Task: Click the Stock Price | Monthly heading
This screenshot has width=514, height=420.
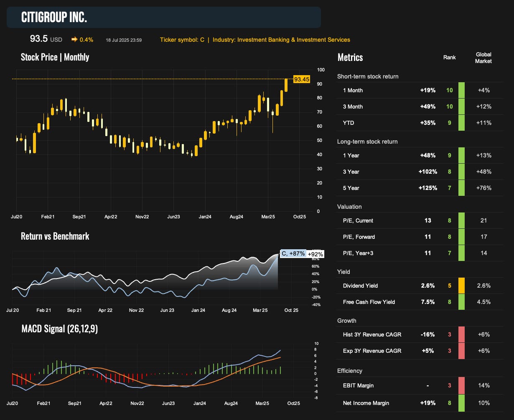Action: (55, 57)
